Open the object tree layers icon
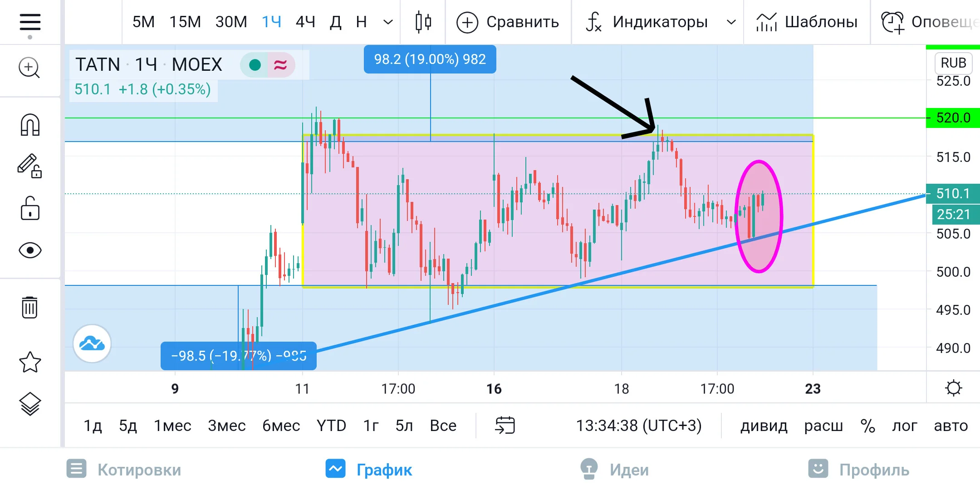980x490 pixels. coord(30,404)
